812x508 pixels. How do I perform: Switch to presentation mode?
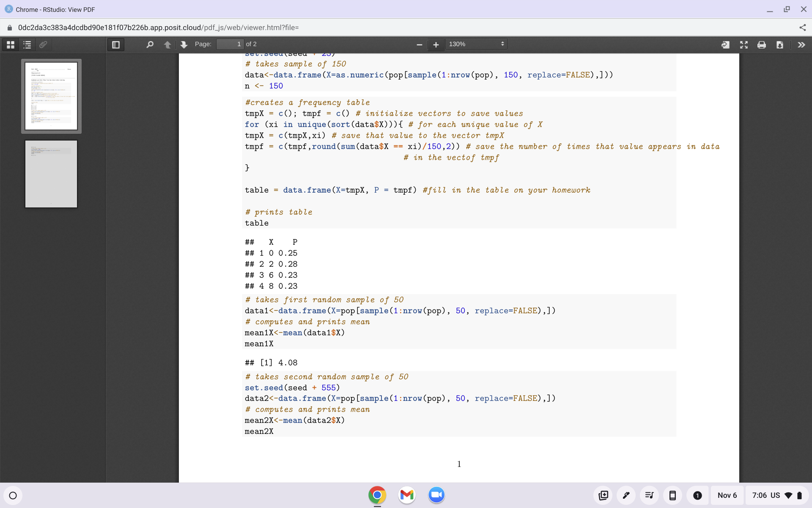[x=743, y=44]
